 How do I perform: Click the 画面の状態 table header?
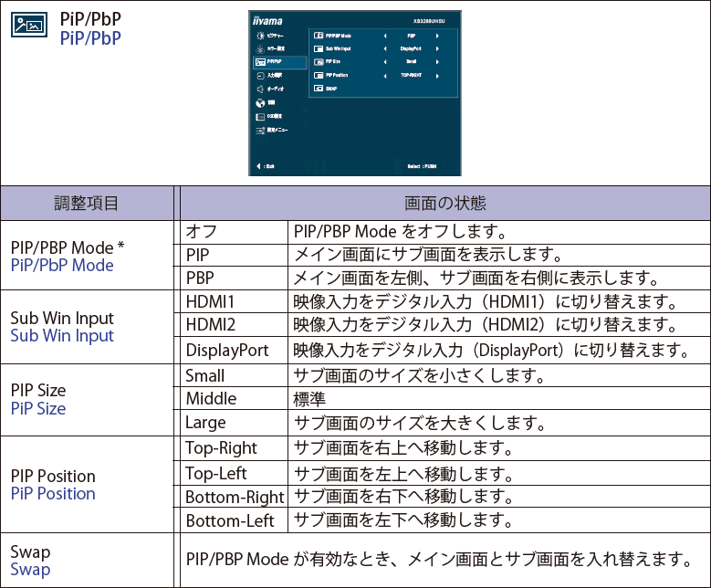[444, 203]
